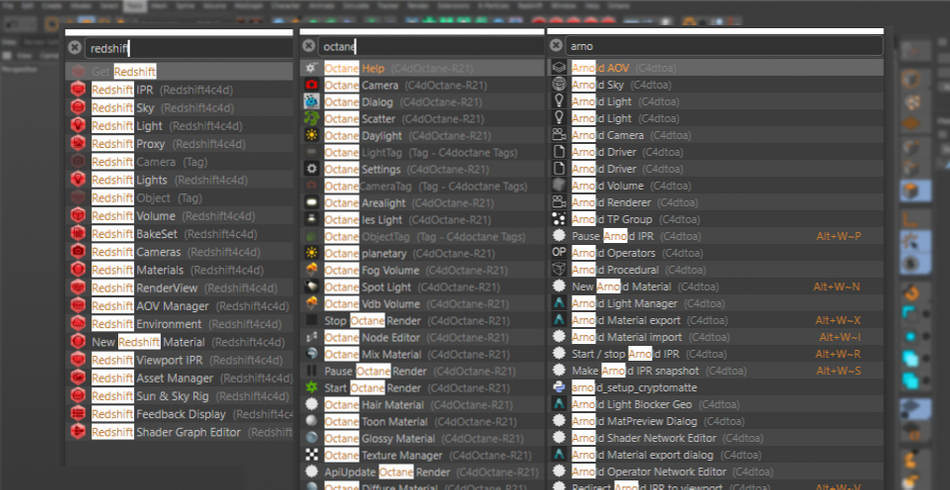Select Start / stop Arnold IPR
The width and height of the screenshot is (950, 490).
(x=716, y=354)
